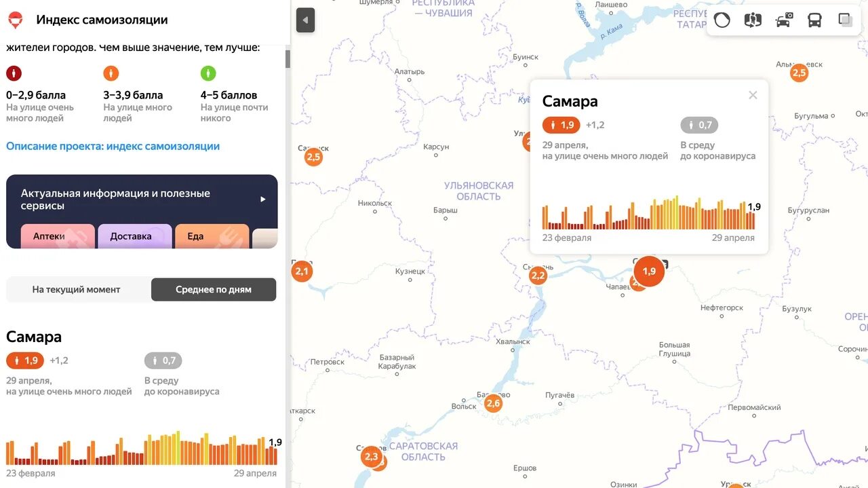The image size is (868, 488).
Task: Open the Аптеки service button
Action: pos(58,236)
